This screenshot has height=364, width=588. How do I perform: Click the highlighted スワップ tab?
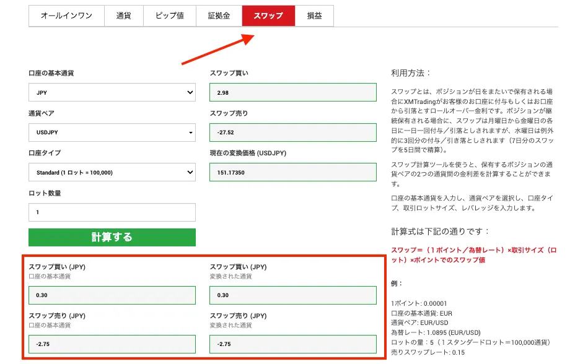268,15
